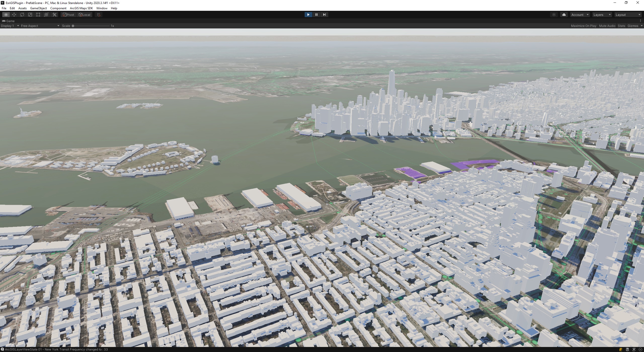Select the Rotate tool icon
The image size is (644, 352).
[x=22, y=15]
